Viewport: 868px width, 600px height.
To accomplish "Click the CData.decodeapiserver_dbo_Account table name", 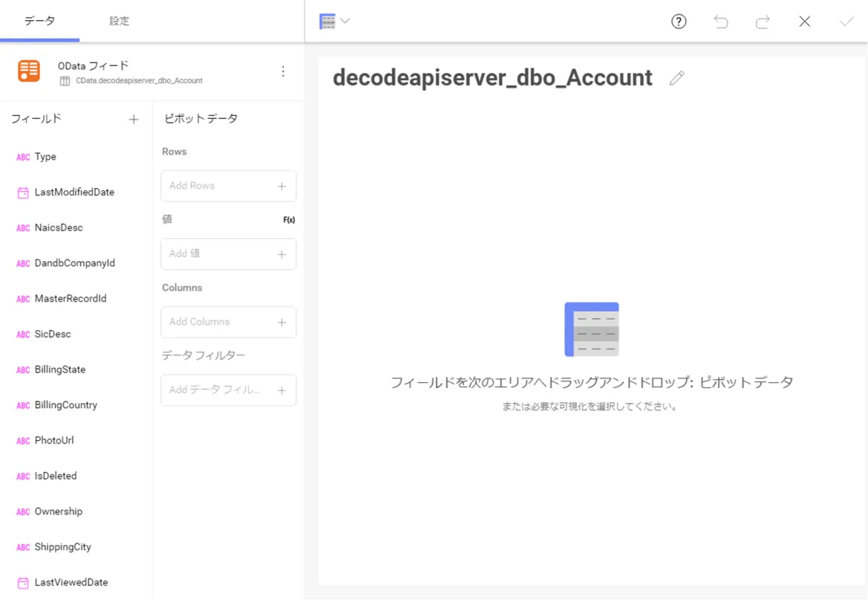I will click(139, 81).
